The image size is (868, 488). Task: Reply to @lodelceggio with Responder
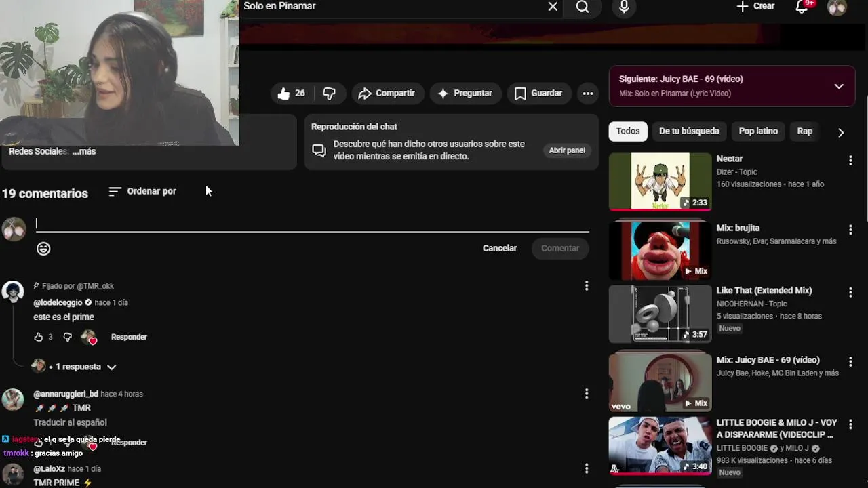tap(129, 337)
